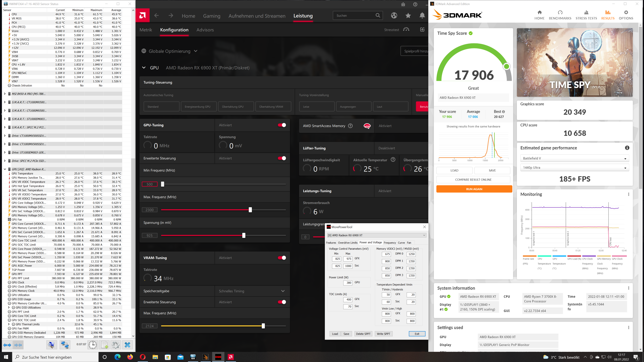Click the HWiNFO reset clock icon
The image size is (644, 362).
(93, 345)
